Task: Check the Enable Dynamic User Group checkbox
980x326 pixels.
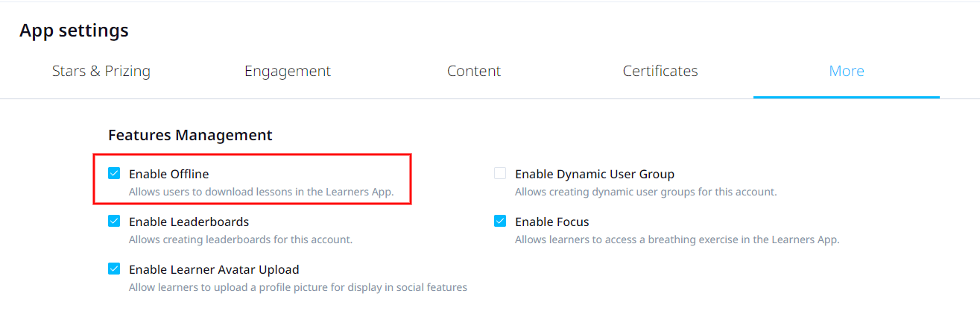Action: [x=500, y=174]
